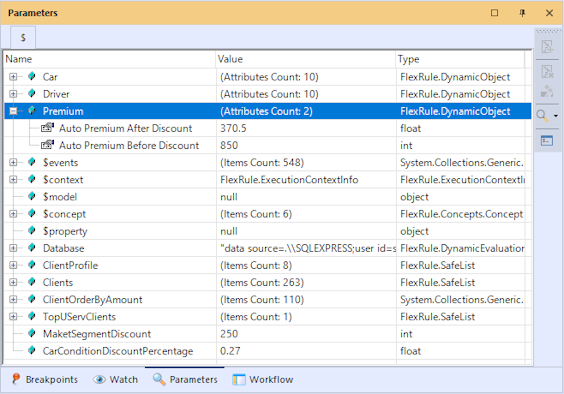Click the search magnifier sidebar icon
The height and width of the screenshot is (394, 564).
pos(542,116)
